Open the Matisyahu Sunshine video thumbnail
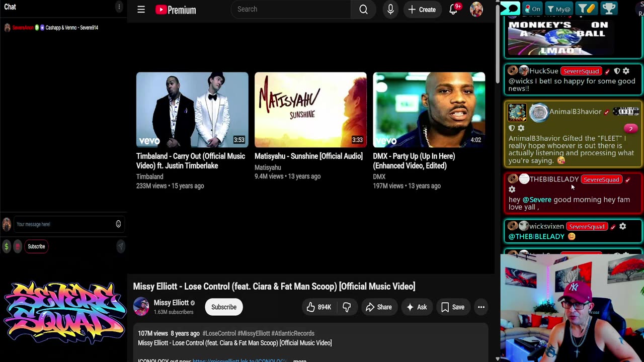 coord(310,110)
